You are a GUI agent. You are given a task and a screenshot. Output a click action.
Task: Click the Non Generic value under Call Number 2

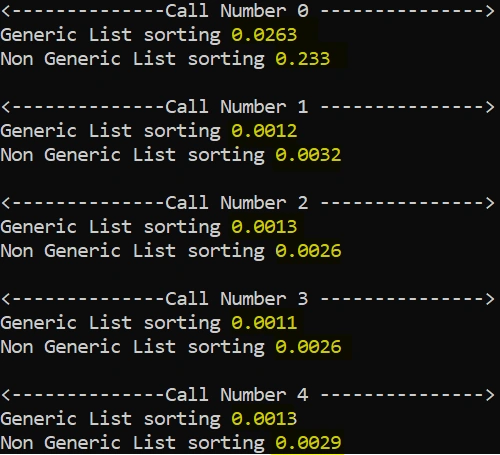pos(308,251)
